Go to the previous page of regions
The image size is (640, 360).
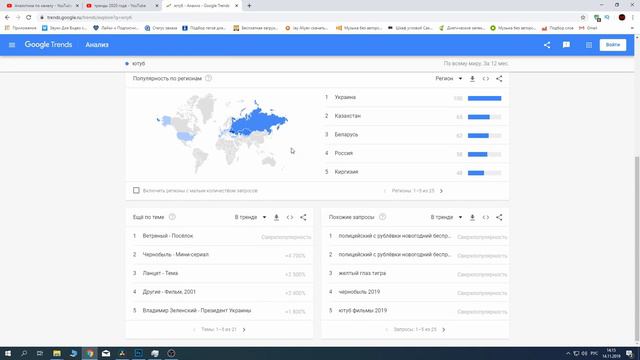click(385, 191)
